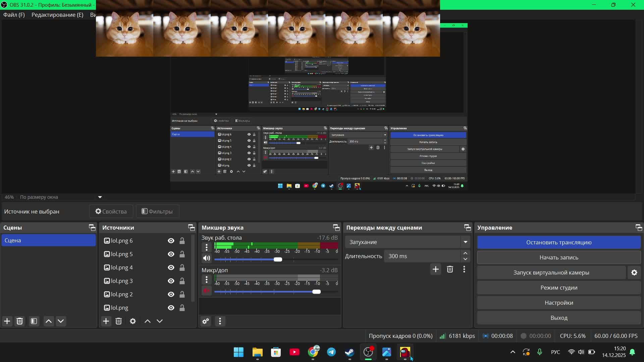Open the Файл (F) menu
This screenshot has height=362, width=644.
(14, 15)
